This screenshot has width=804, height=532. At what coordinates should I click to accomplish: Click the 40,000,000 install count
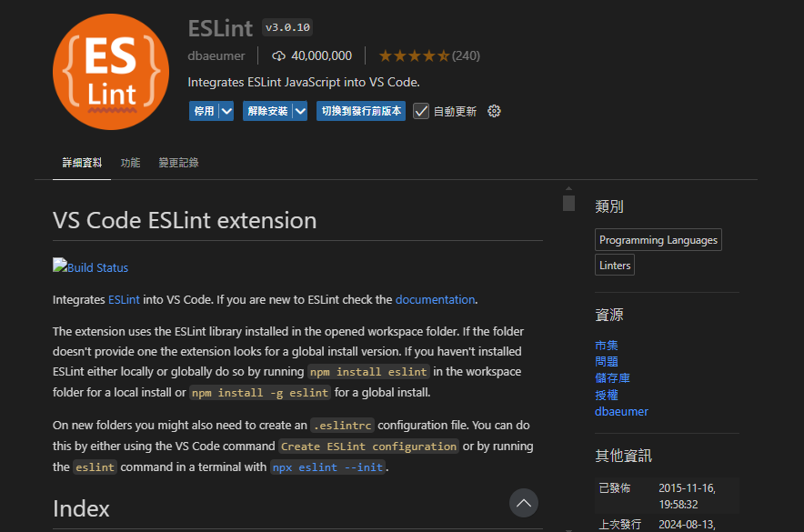[x=321, y=55]
